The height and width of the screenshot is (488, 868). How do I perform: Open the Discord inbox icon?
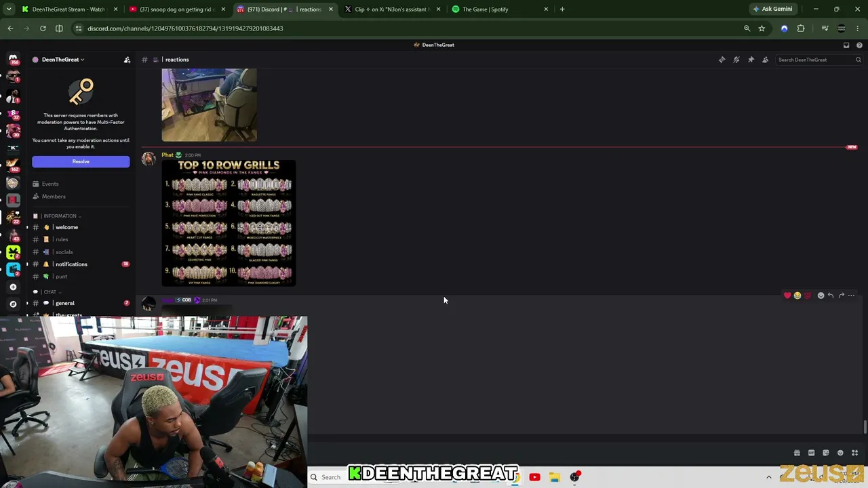[846, 45]
